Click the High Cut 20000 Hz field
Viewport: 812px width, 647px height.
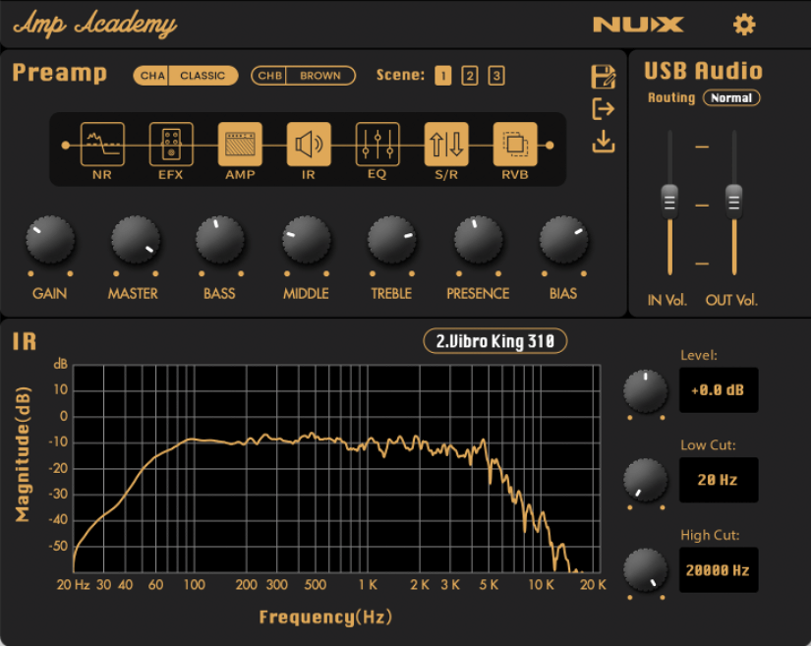click(719, 570)
